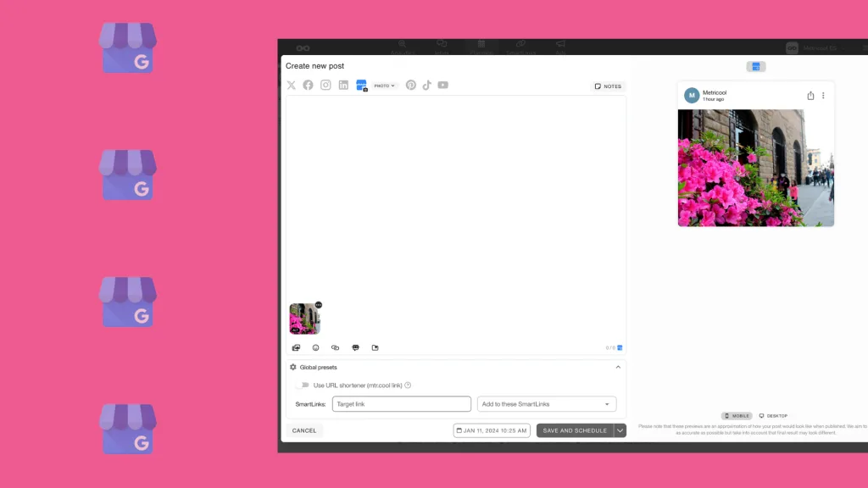Open the PHOTO post type dropdown
The image size is (868, 488).
point(383,85)
